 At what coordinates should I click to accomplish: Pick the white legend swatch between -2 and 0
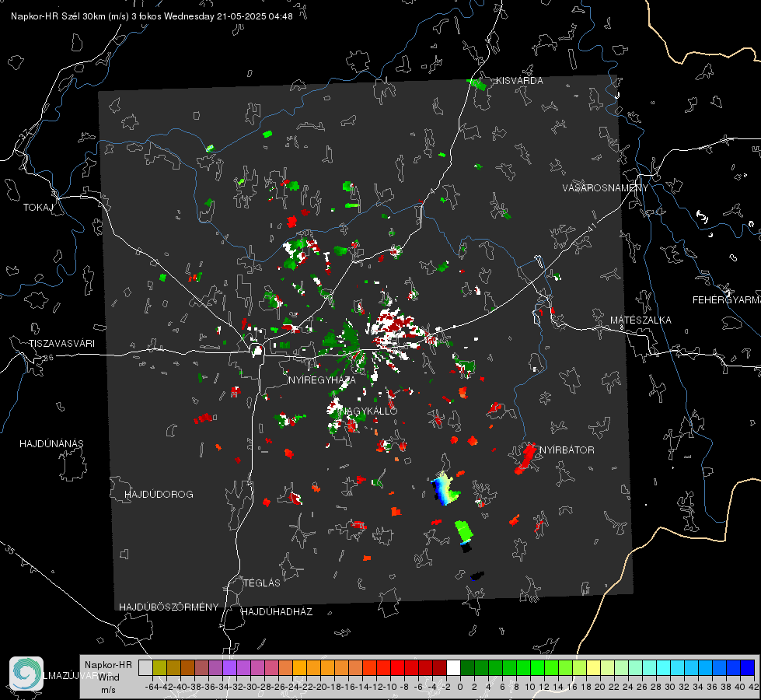coord(453,667)
